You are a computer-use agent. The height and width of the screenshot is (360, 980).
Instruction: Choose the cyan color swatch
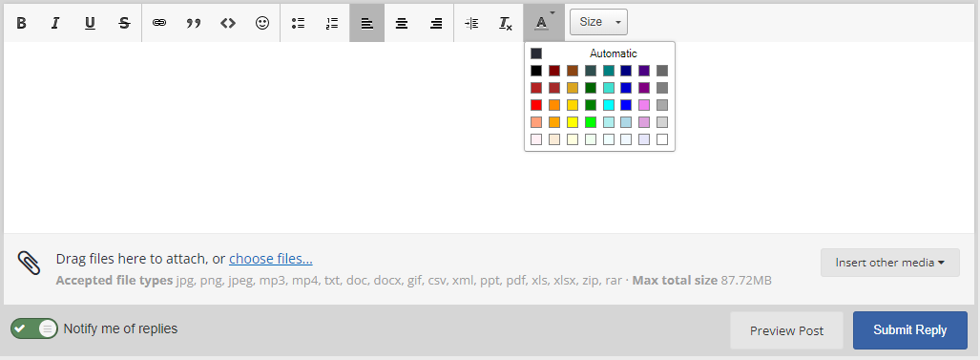click(x=609, y=105)
